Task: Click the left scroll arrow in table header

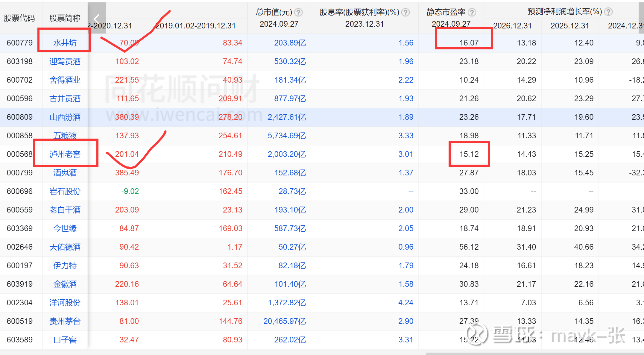Action: (x=97, y=18)
